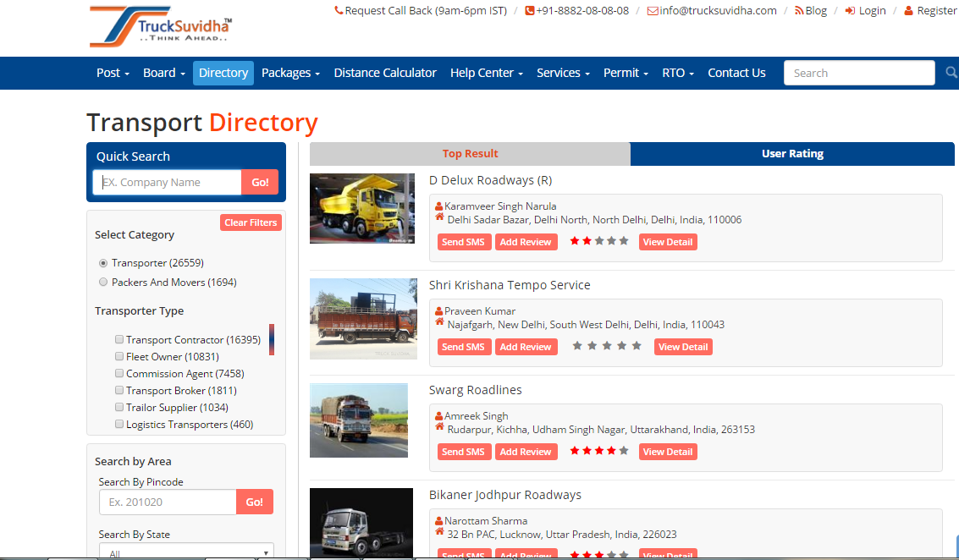Open Shri Krishana Tempo Service truck thumbnail
This screenshot has width=959, height=560.
pos(363,319)
